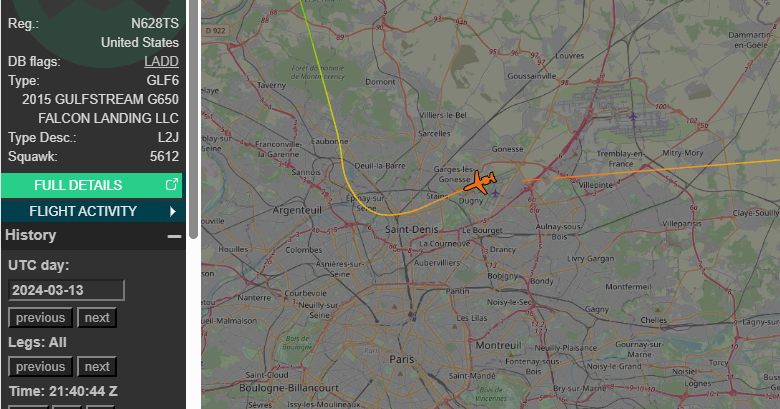This screenshot has width=780, height=409.
Task: Collapse the History section minus icon
Action: (x=174, y=236)
